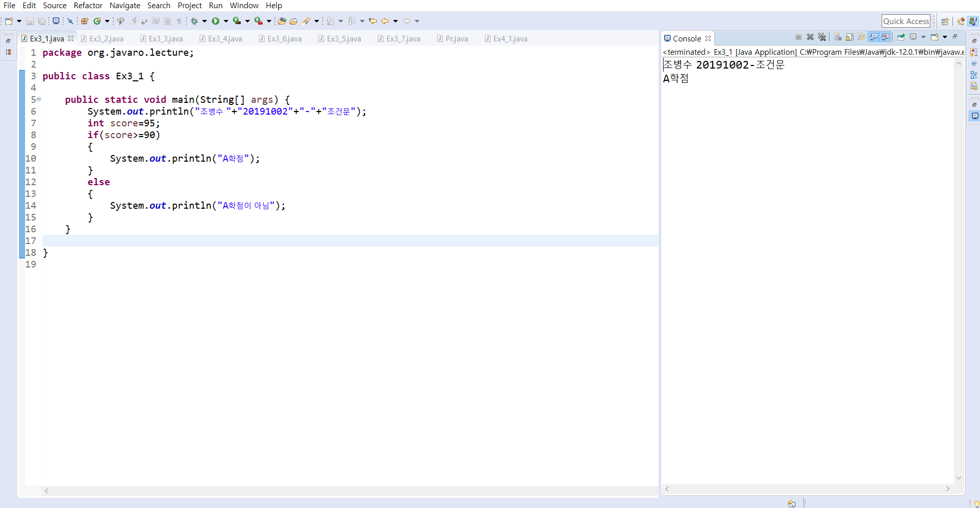The height and width of the screenshot is (508, 980).
Task: Click the Console horizontal scrollbar right arrow
Action: pyautogui.click(x=948, y=489)
